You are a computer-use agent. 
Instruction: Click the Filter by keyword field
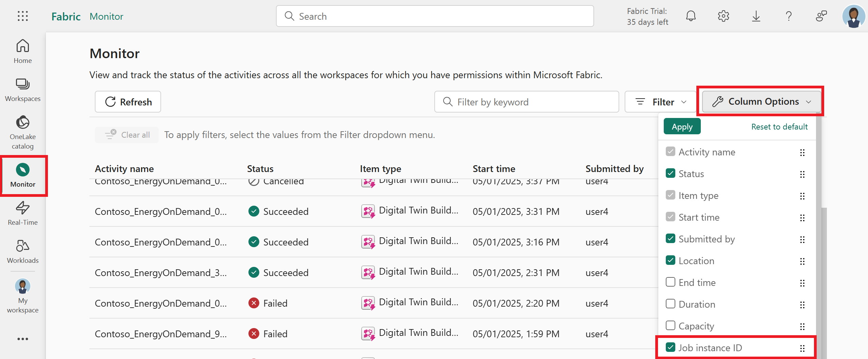point(527,102)
